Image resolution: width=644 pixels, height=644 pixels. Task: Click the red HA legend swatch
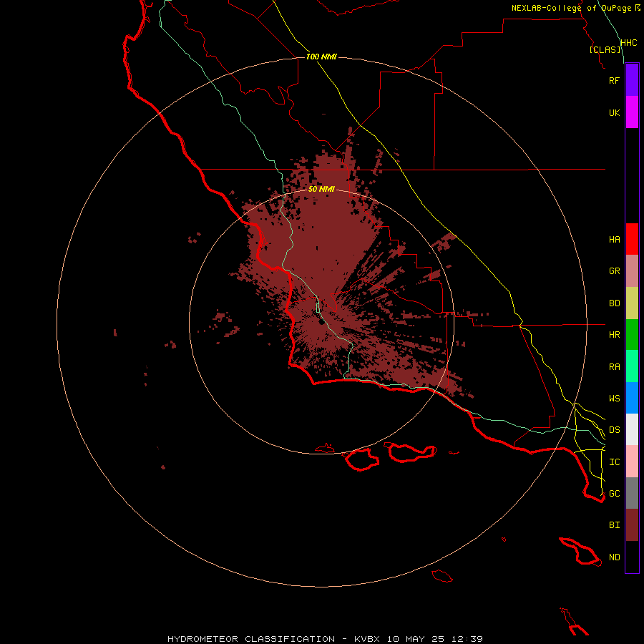[x=632, y=239]
